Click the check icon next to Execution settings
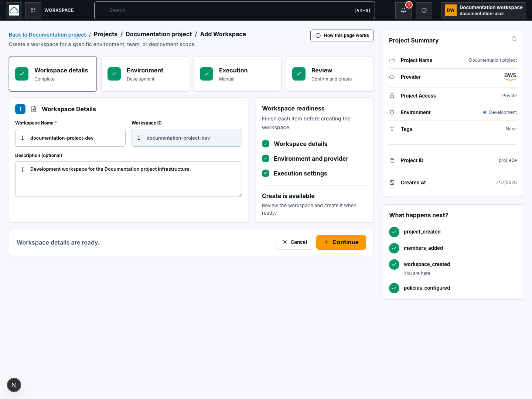 (x=266, y=173)
